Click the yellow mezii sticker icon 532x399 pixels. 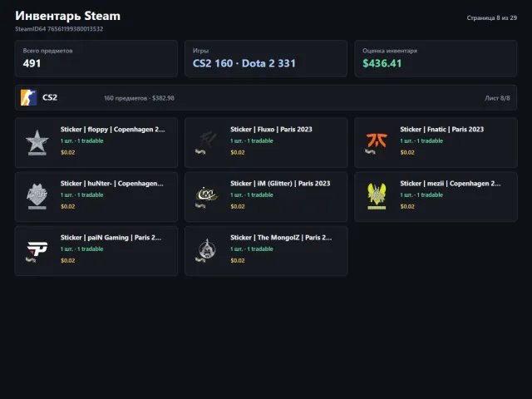click(x=377, y=196)
